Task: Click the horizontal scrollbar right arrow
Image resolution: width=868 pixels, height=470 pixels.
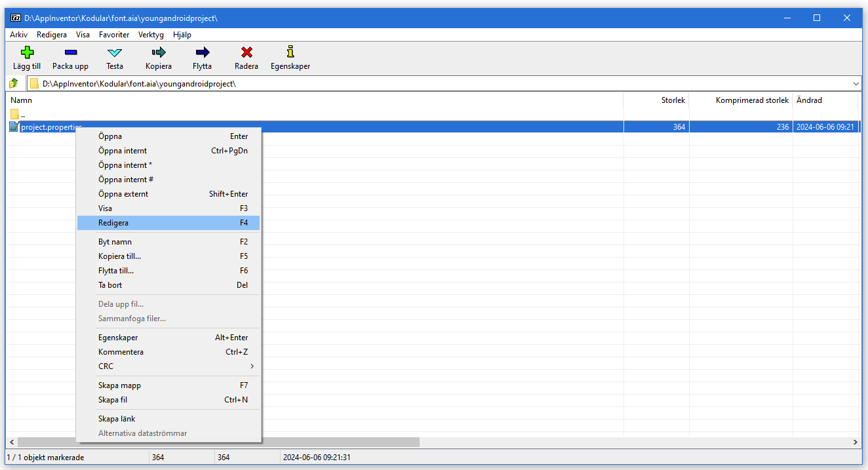Action: 856,442
